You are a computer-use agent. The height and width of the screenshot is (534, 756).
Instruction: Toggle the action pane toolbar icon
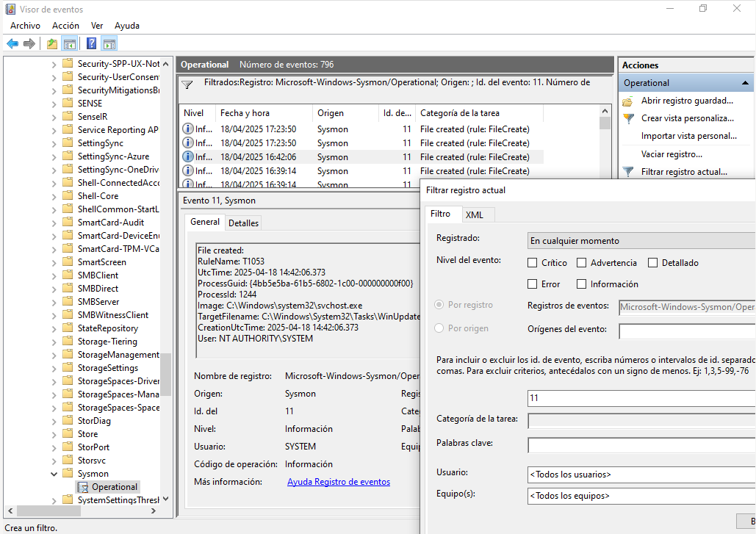[x=109, y=44]
